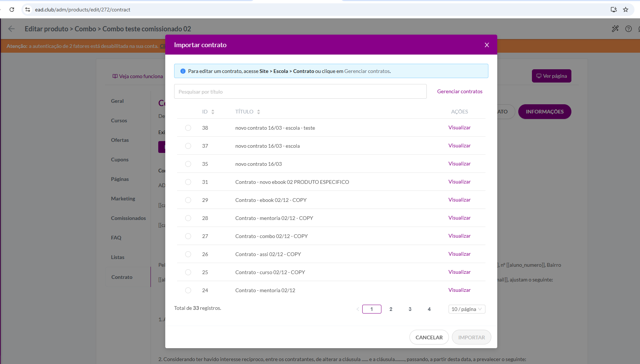Visualizar contract 24 mentoria 02/12
The height and width of the screenshot is (364, 640).
[460, 290]
